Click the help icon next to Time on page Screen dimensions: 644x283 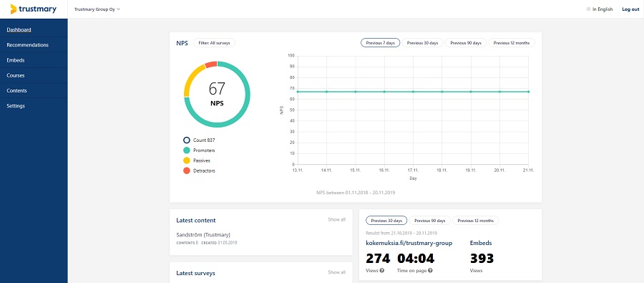[430, 271]
